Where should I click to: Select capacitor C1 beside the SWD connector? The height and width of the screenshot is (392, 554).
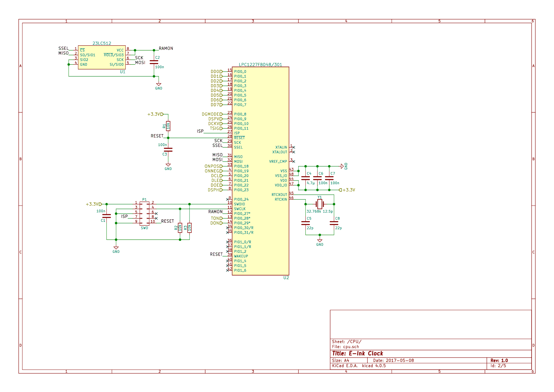coord(107,216)
